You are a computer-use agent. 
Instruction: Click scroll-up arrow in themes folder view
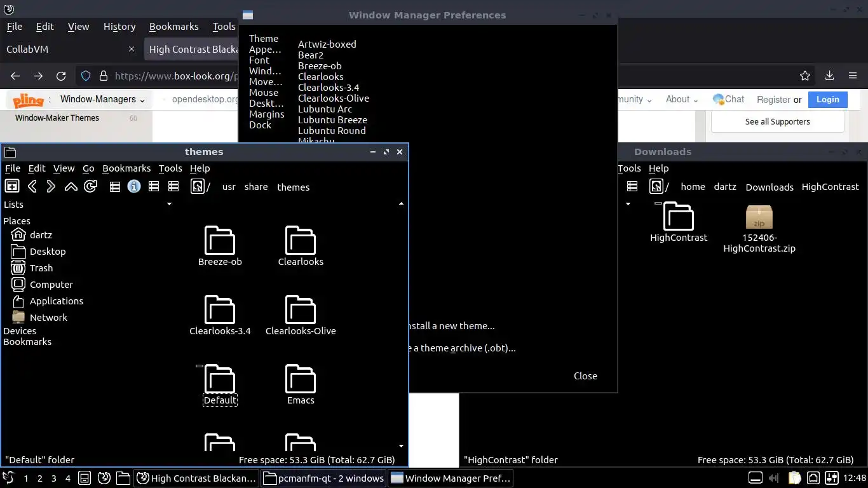401,204
